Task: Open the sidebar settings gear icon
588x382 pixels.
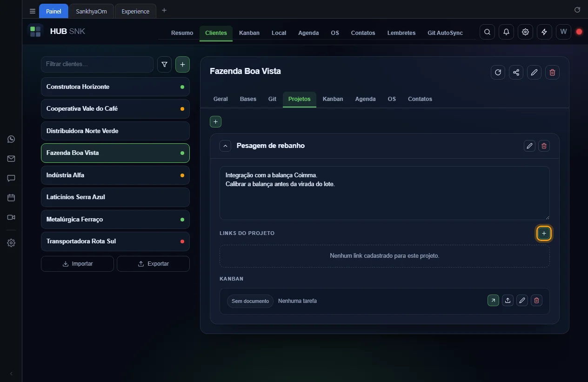Action: pyautogui.click(x=11, y=243)
